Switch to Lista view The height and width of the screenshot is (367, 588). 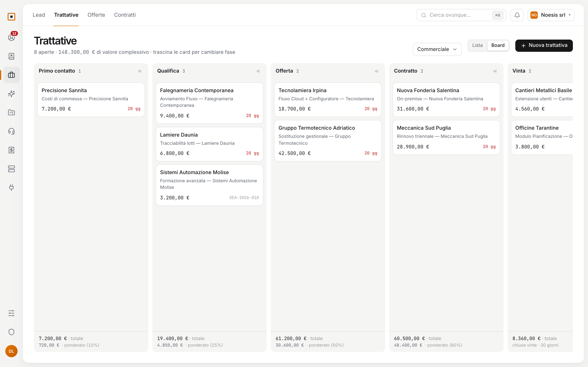click(478, 45)
